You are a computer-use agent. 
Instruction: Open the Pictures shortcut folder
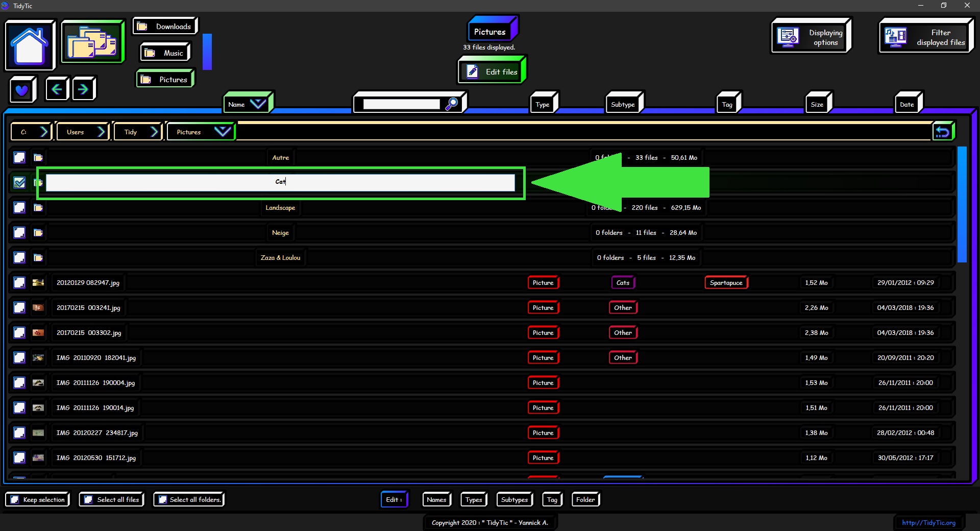pos(165,79)
